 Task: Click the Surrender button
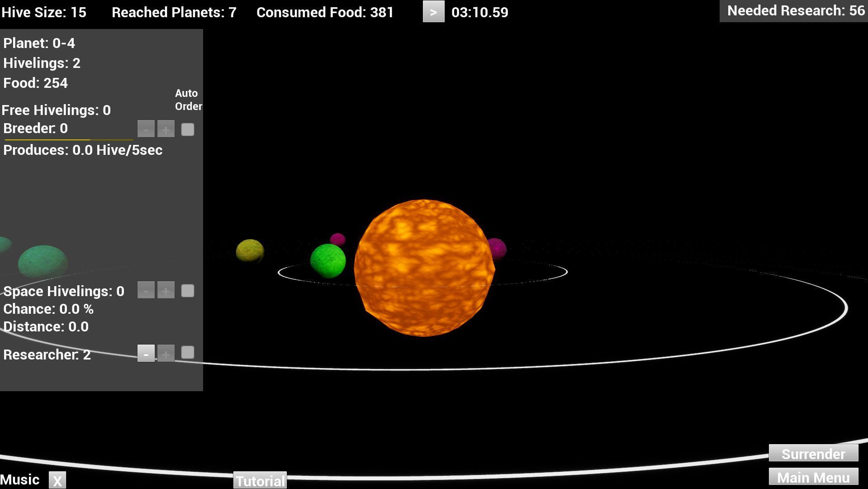coord(813,453)
